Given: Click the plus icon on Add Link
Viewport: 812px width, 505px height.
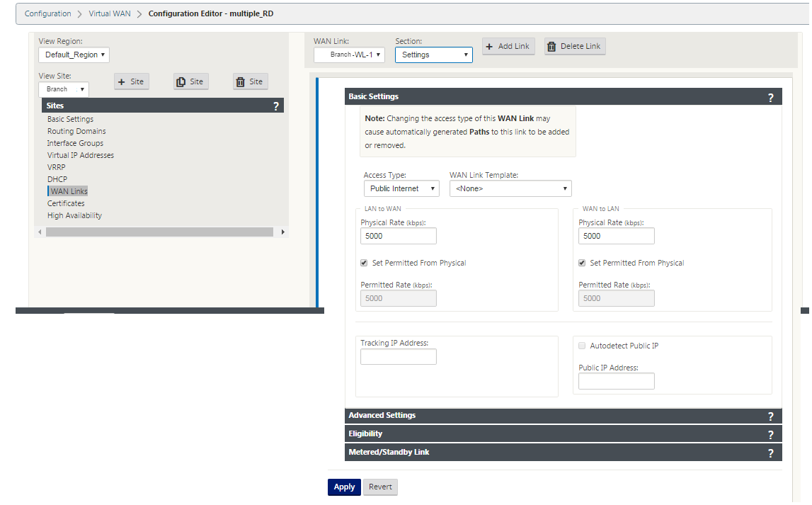Looking at the screenshot, I should [489, 47].
